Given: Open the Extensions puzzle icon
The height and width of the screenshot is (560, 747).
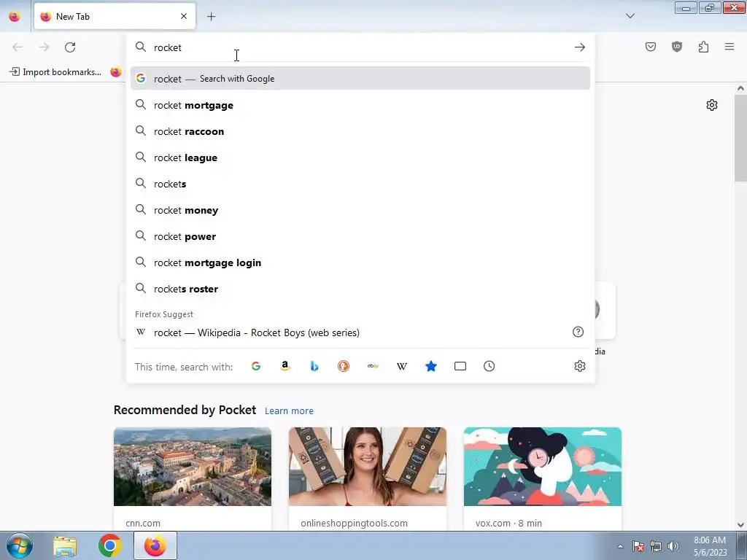Looking at the screenshot, I should click(x=703, y=47).
